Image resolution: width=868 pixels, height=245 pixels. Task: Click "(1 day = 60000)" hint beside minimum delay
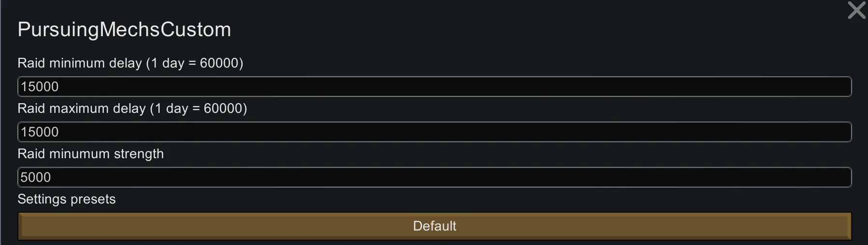(x=195, y=63)
